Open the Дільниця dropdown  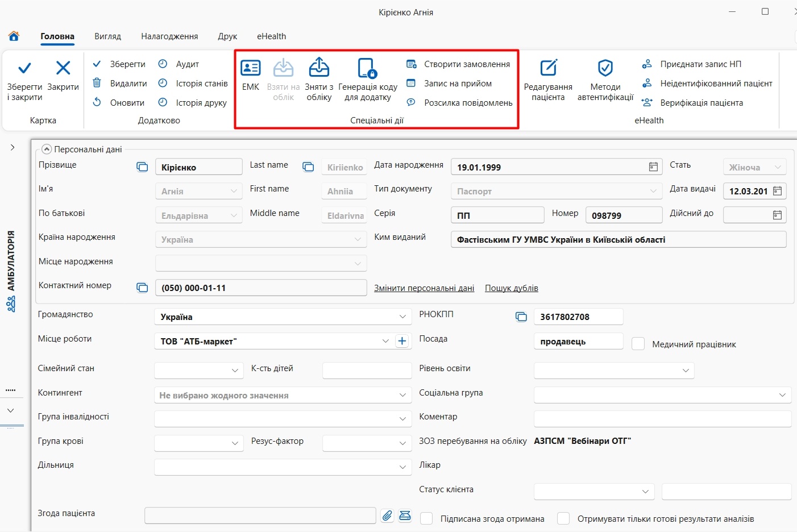coord(402,467)
